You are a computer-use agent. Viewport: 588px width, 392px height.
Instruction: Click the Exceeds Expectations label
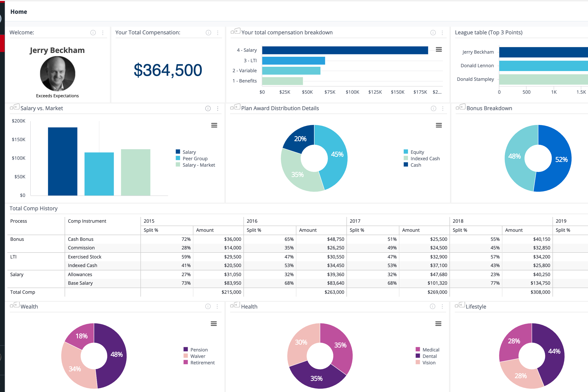tap(57, 96)
